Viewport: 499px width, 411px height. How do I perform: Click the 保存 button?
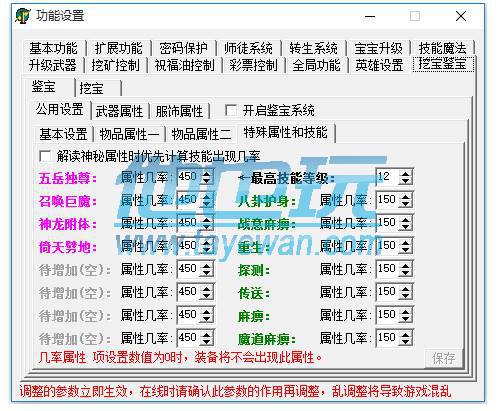point(444,358)
